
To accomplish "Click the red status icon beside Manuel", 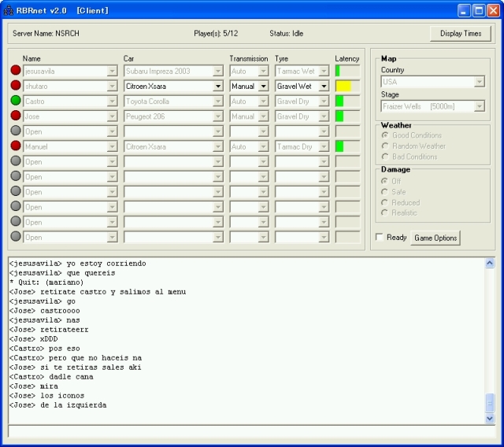I will (16, 146).
